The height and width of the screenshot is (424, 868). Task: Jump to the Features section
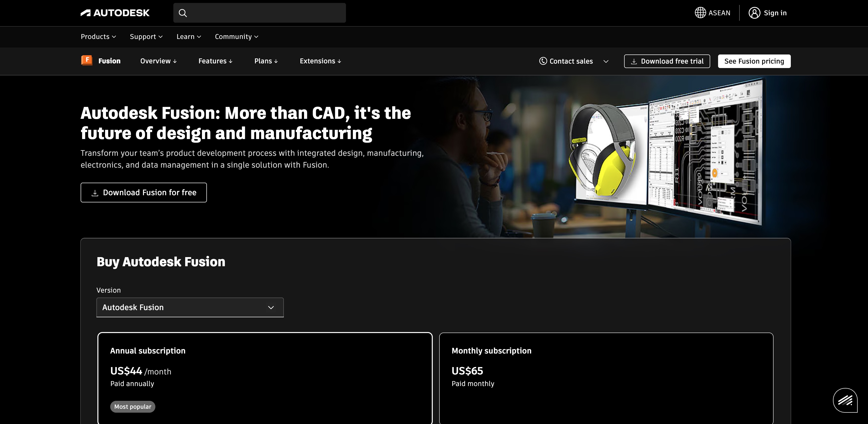[215, 61]
